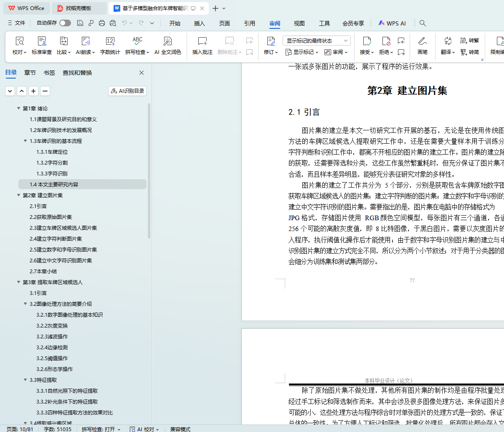This screenshot has height=432, width=504.
Task: Click the navigation pane vertical scrollbar
Action: tap(149, 171)
